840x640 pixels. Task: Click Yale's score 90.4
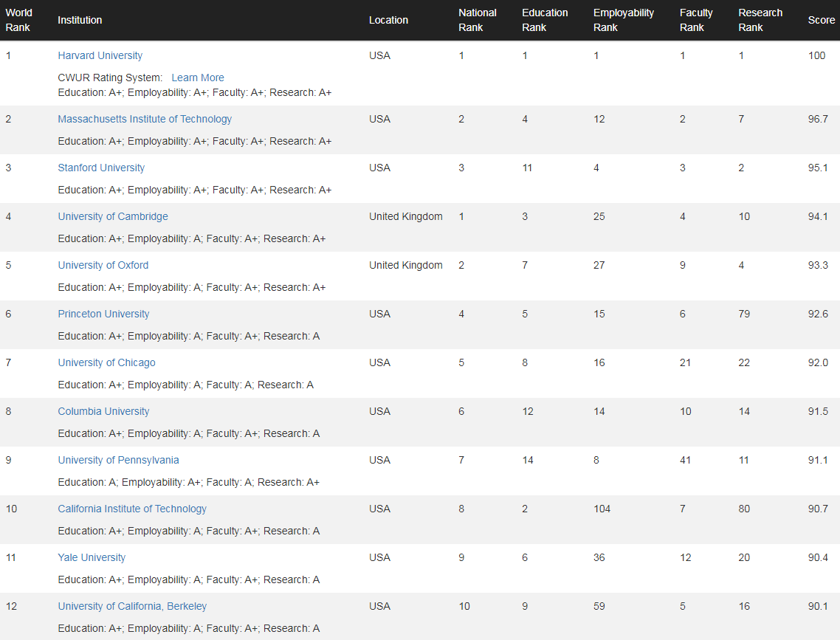pos(818,557)
